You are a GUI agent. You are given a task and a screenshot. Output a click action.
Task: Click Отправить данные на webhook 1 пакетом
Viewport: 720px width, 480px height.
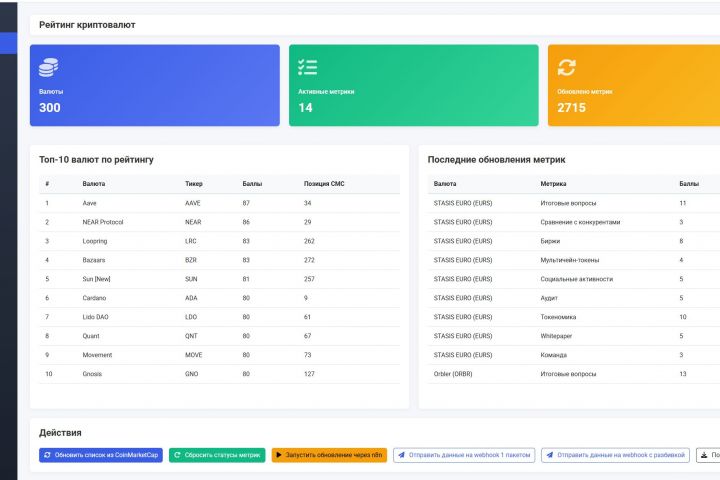coord(464,455)
